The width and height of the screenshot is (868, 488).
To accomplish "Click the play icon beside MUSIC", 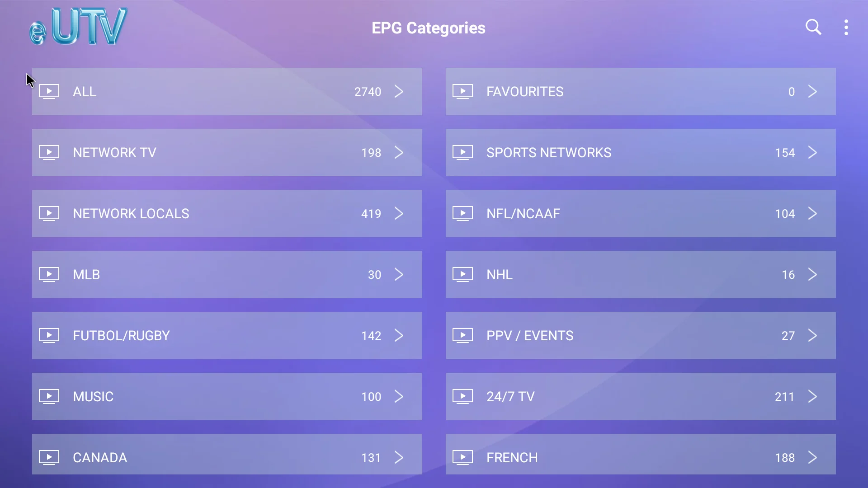I will click(49, 397).
